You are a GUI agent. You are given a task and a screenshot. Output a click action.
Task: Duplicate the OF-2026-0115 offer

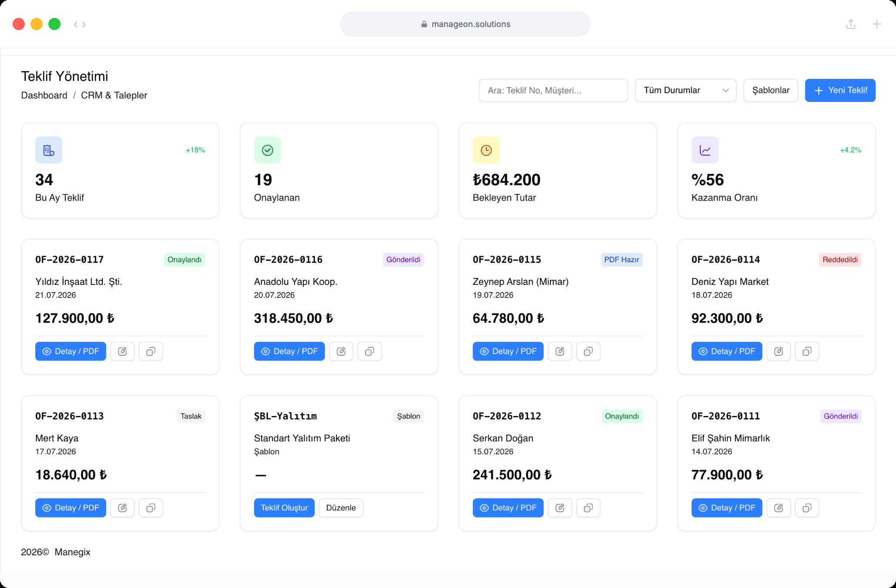click(x=588, y=351)
